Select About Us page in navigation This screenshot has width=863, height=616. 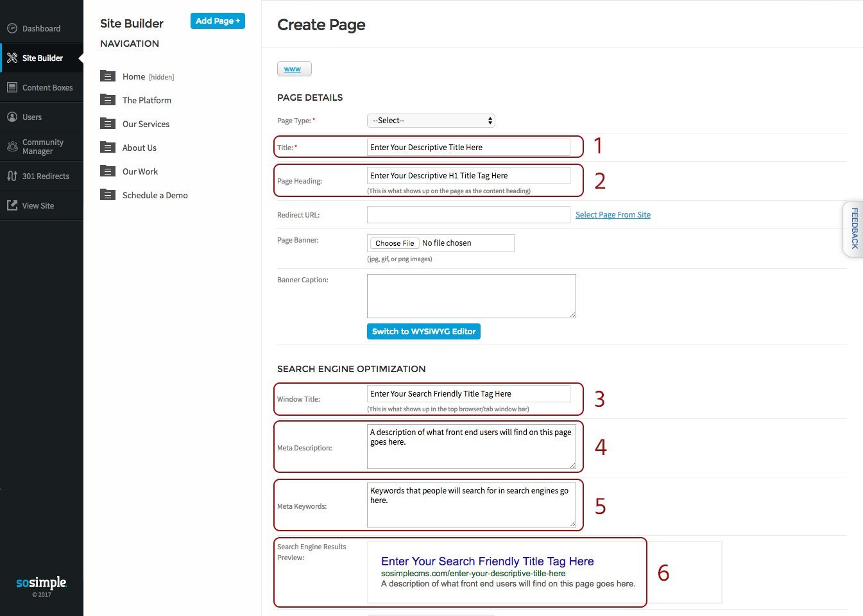click(x=139, y=148)
